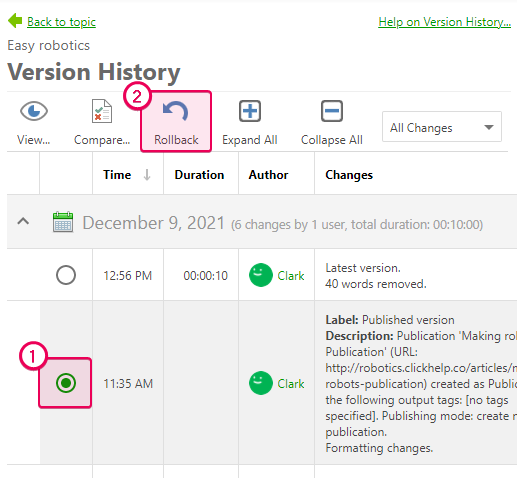Click the December 9, 2021 date heading
This screenshot has height=478, width=517.
154,223
